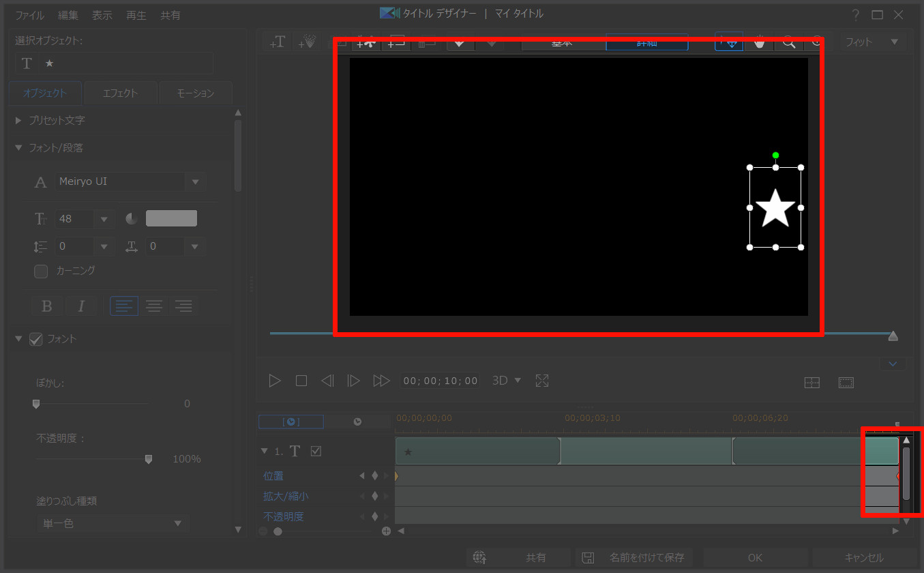Screen dimensions: 924x573
Task: Enable the カーニング checkbox
Action: 41,271
